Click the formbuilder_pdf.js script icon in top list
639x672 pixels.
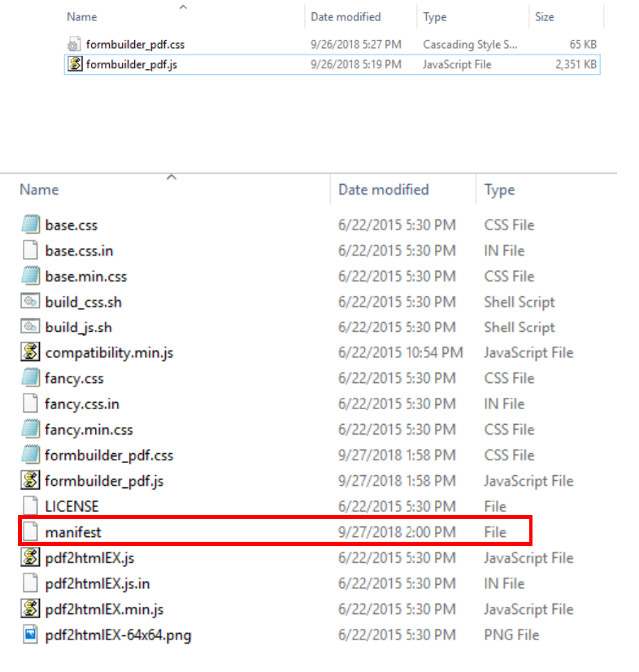coord(75,64)
